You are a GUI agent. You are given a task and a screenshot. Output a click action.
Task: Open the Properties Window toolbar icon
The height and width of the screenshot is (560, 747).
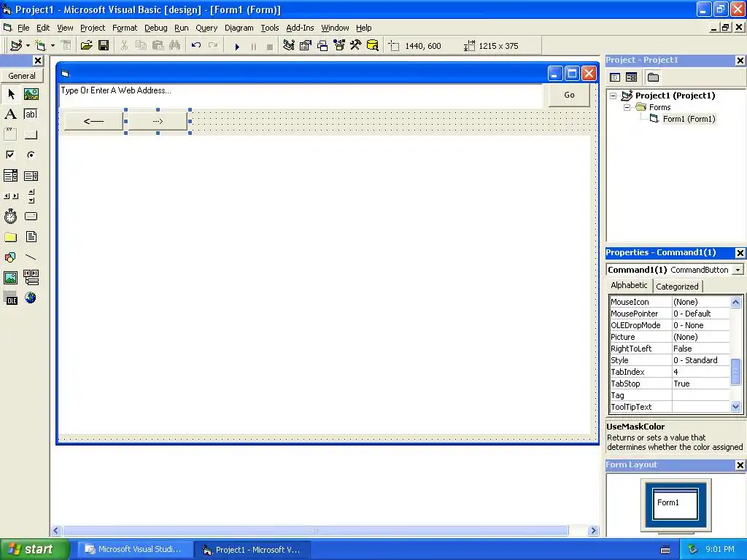point(306,46)
